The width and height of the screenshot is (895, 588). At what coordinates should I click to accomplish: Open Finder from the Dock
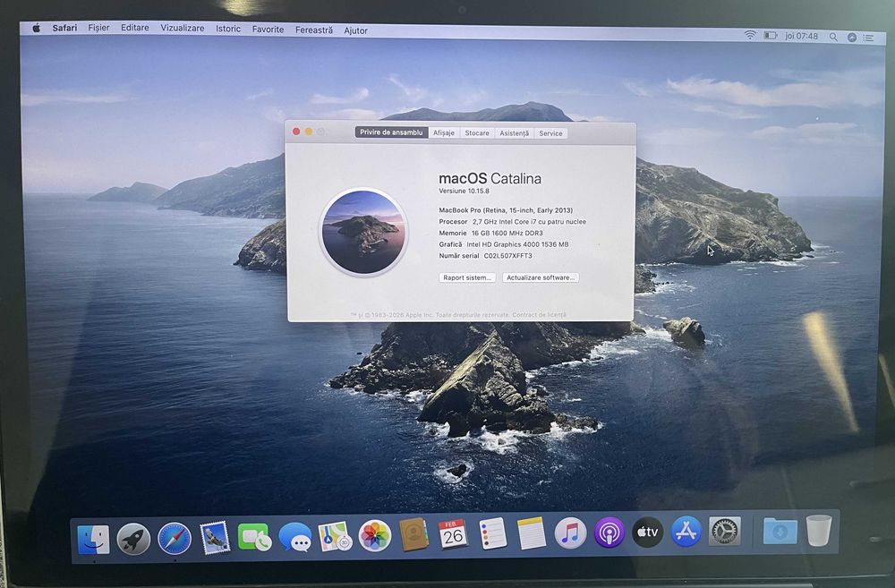(94, 539)
